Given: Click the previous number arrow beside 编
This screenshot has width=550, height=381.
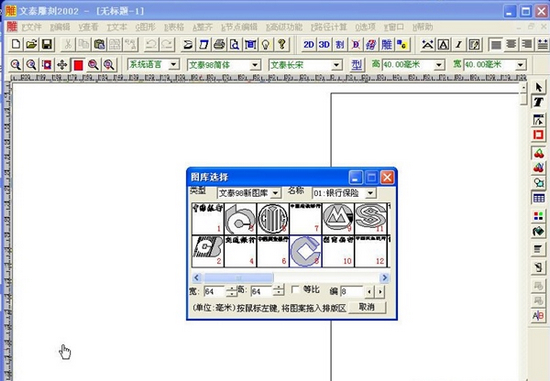Looking at the screenshot, I should pyautogui.click(x=369, y=292).
